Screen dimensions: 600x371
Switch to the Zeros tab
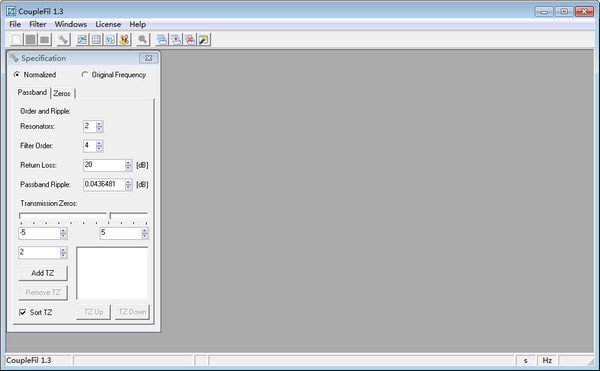(x=62, y=93)
